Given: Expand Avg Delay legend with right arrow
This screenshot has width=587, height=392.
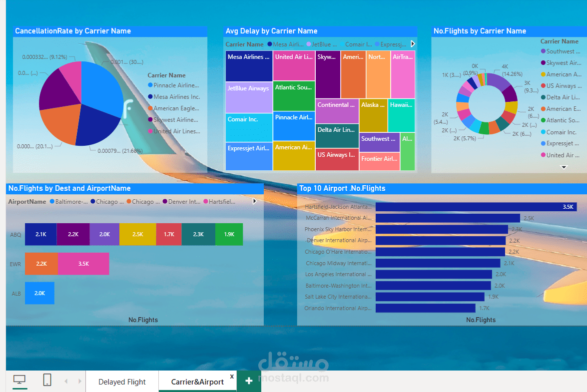Looking at the screenshot, I should pyautogui.click(x=413, y=44).
